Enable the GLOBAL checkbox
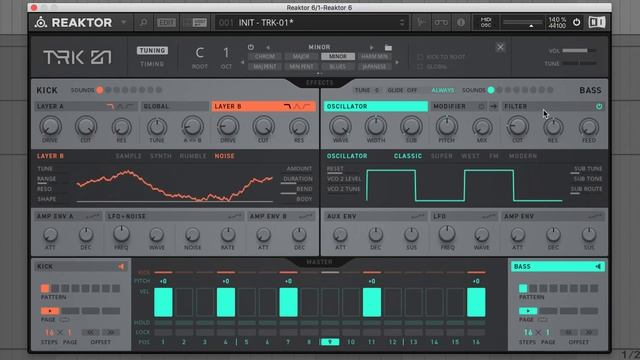 click(x=420, y=67)
